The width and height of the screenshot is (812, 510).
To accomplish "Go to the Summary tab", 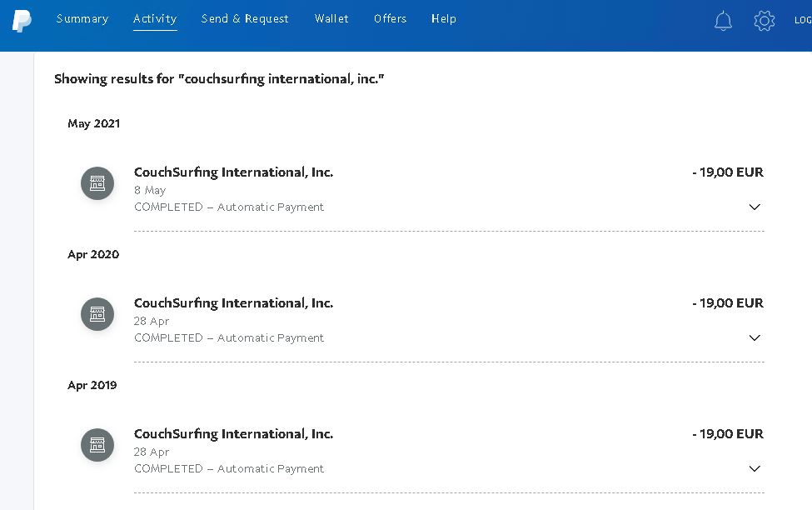I will (x=82, y=18).
